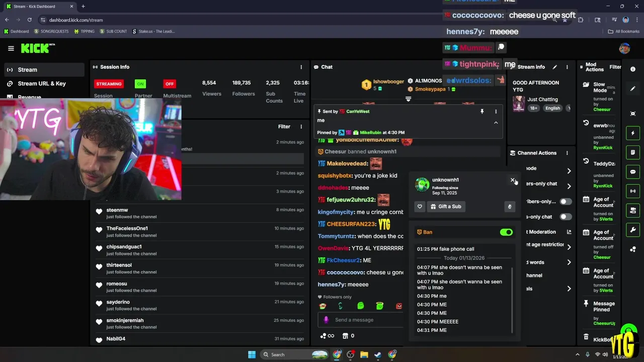The height and width of the screenshot is (362, 644).
Task: Open the TIPPING bookmark
Action: point(84,31)
